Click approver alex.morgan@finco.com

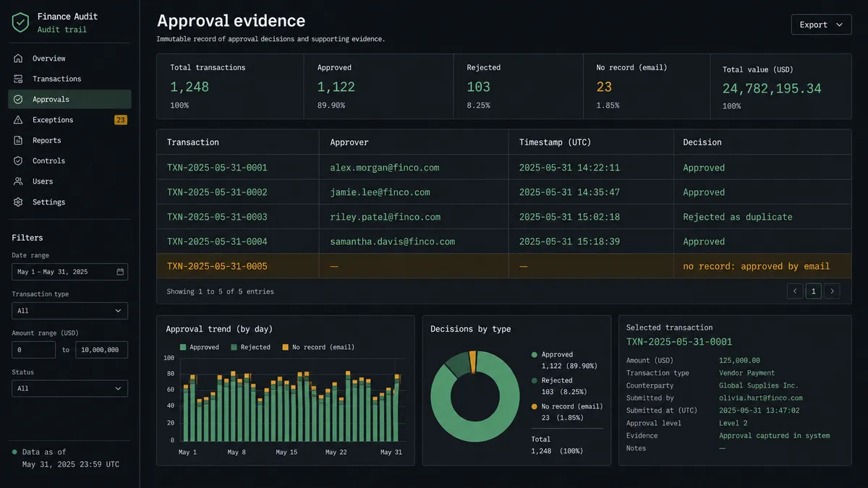pyautogui.click(x=385, y=168)
